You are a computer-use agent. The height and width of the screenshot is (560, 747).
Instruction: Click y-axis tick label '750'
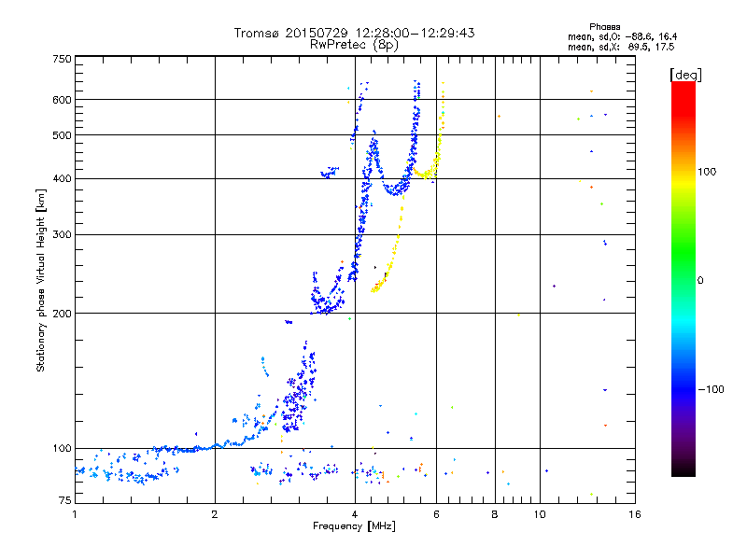(62, 59)
